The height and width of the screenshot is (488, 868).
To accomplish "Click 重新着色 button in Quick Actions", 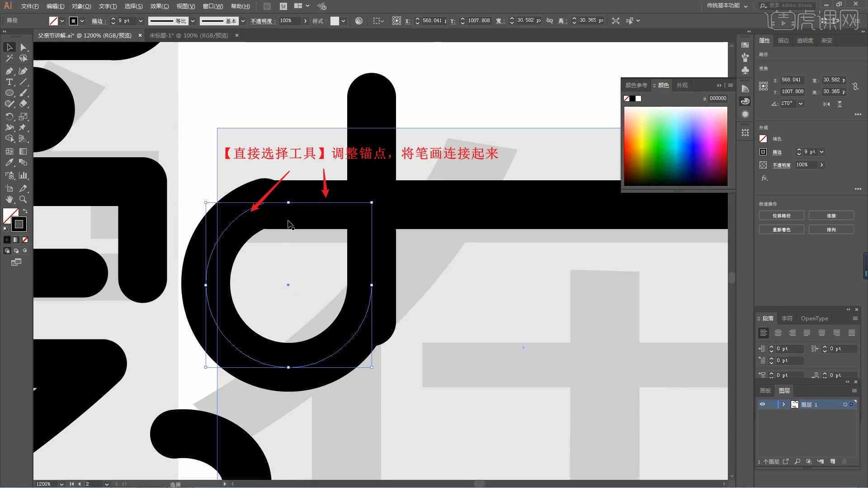I will (x=782, y=230).
